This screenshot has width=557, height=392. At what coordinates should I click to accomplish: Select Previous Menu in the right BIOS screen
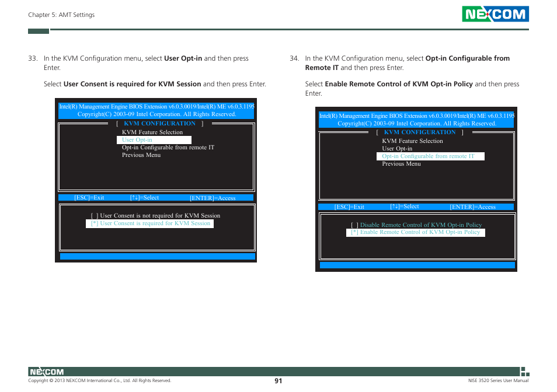pos(401,164)
